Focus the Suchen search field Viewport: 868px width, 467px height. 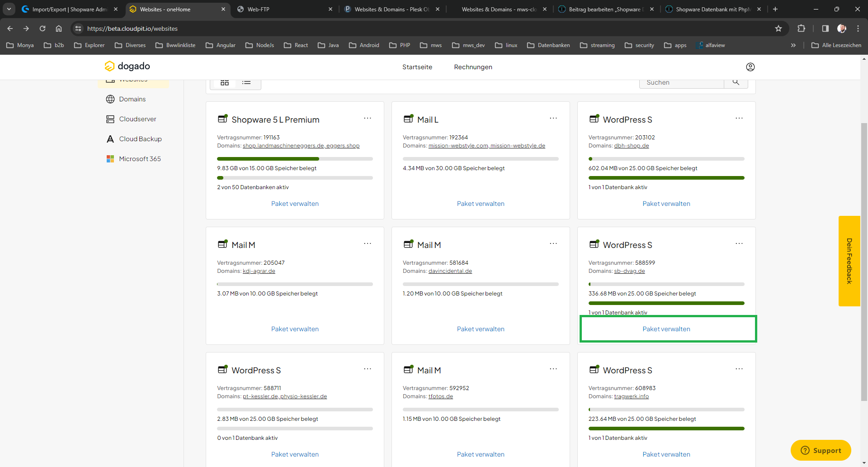[x=681, y=82]
